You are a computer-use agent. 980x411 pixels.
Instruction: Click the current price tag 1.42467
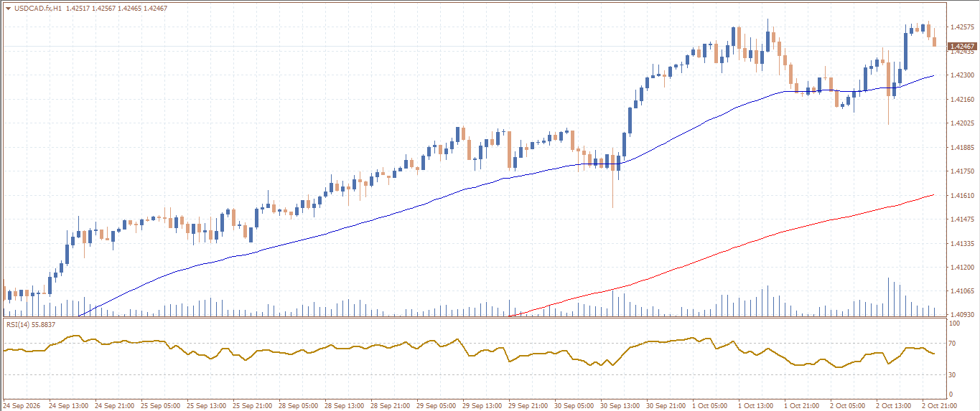pos(962,46)
